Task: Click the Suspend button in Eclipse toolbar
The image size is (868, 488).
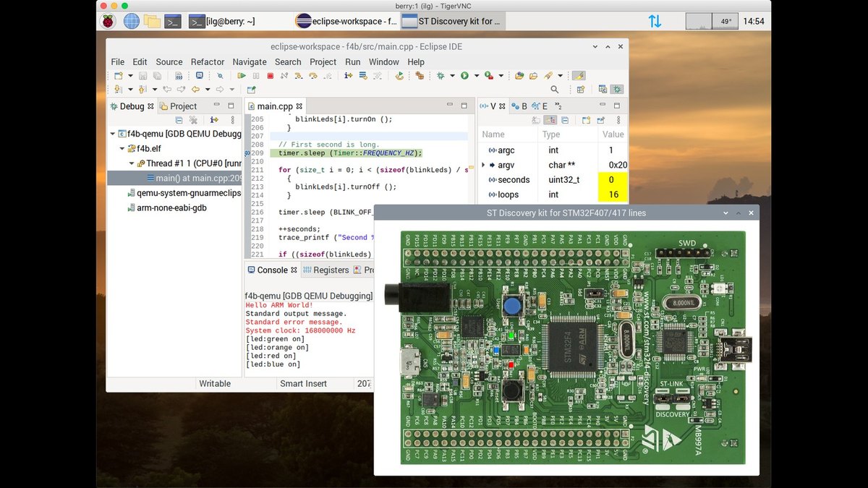Action: [x=256, y=76]
